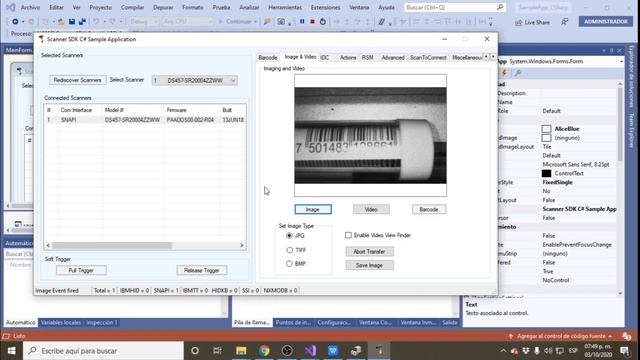Switch to the ScanToConnect tab
This screenshot has width=640, height=360.
[428, 58]
